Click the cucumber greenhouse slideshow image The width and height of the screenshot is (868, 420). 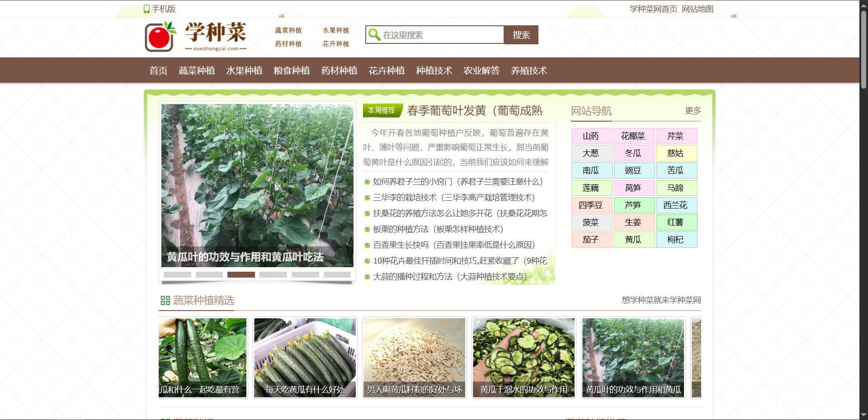pyautogui.click(x=257, y=185)
